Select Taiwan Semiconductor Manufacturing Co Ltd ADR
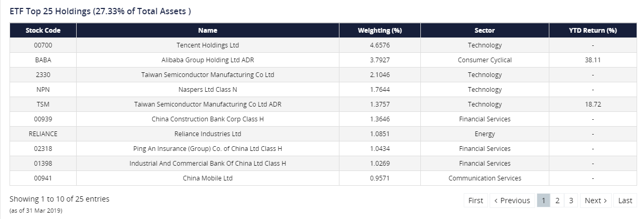 [x=208, y=104]
